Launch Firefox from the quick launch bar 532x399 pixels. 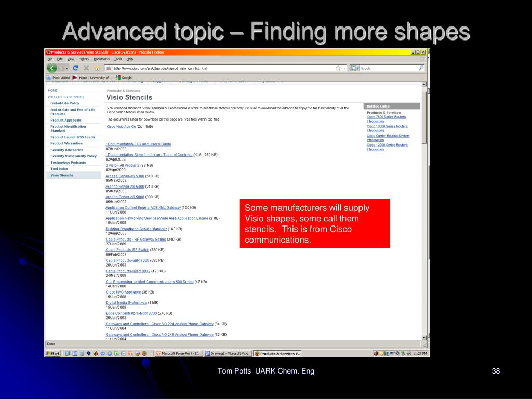[x=144, y=353]
